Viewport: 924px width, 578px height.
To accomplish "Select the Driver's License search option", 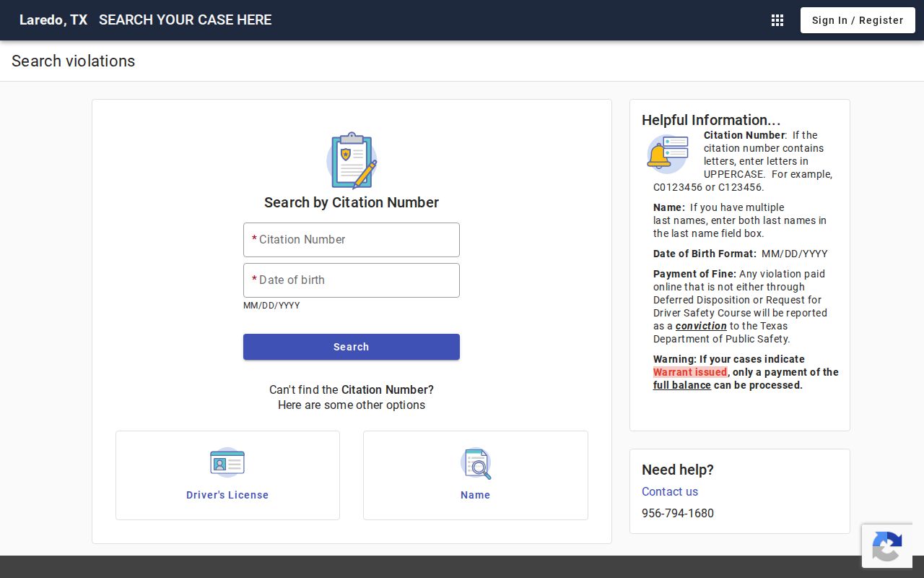I will [227, 475].
